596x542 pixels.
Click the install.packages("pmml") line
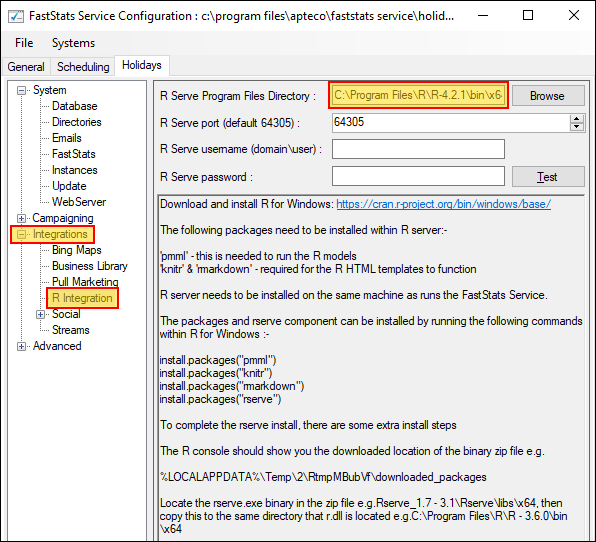pyautogui.click(x=218, y=360)
